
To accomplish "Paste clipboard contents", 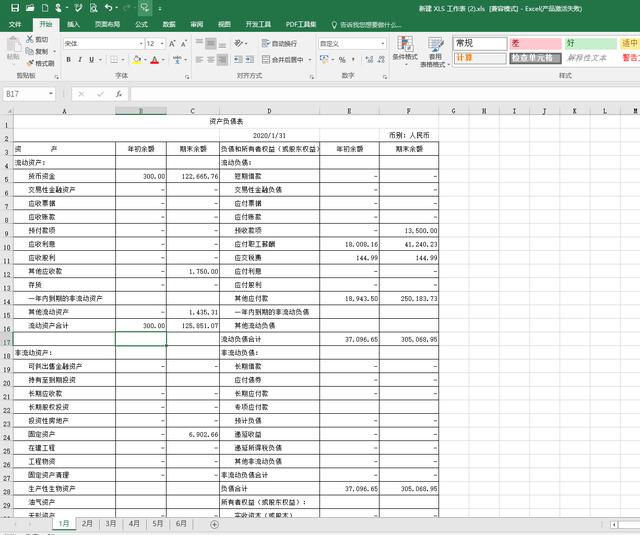I will [x=13, y=49].
